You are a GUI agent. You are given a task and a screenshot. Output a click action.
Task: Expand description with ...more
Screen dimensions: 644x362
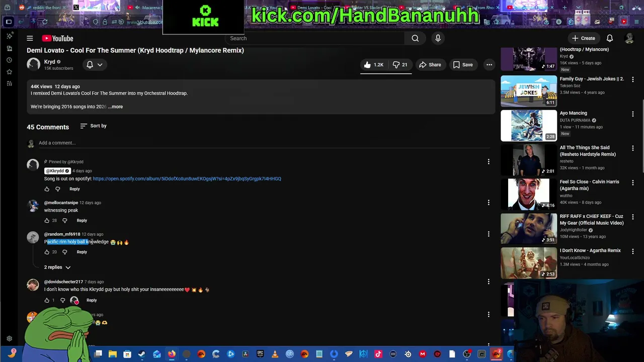(x=115, y=107)
